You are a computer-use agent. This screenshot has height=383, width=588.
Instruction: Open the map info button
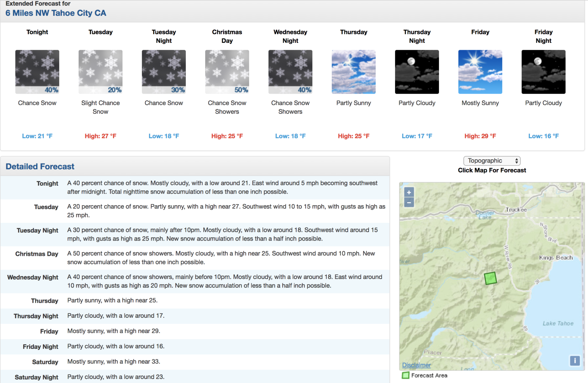[x=575, y=361]
